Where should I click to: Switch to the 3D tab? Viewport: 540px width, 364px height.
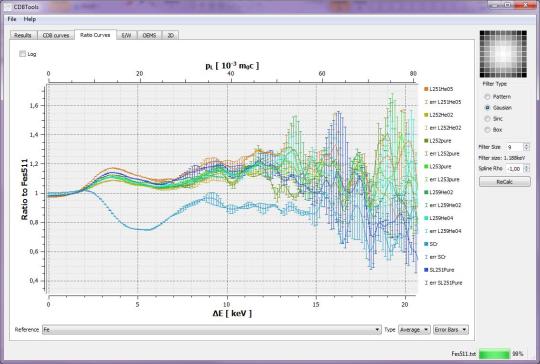coord(170,35)
